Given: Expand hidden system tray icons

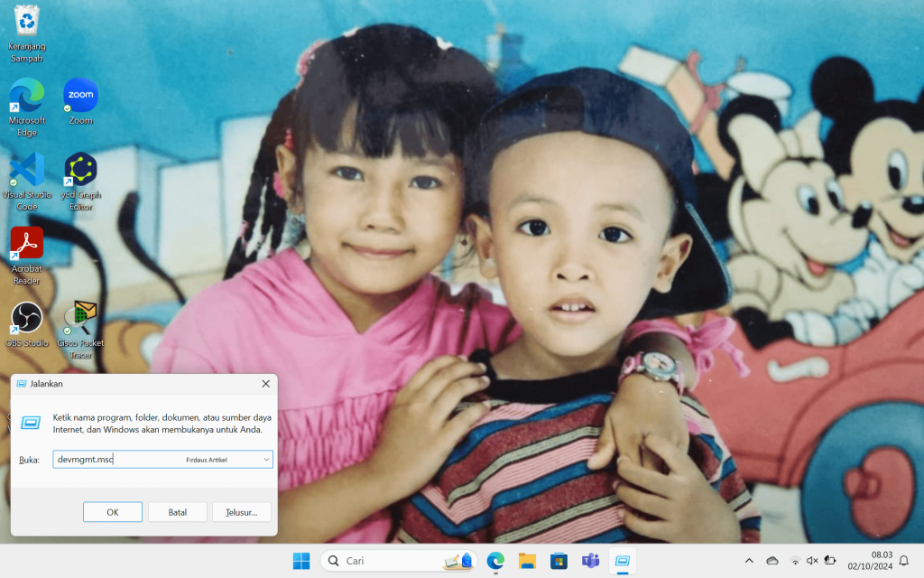Looking at the screenshot, I should pyautogui.click(x=749, y=560).
